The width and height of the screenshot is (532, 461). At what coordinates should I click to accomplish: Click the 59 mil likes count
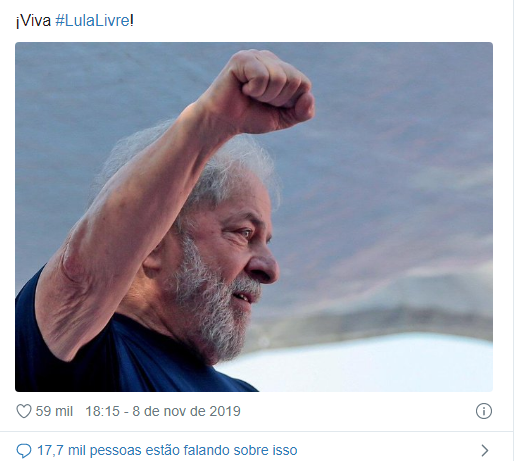pyautogui.click(x=54, y=411)
